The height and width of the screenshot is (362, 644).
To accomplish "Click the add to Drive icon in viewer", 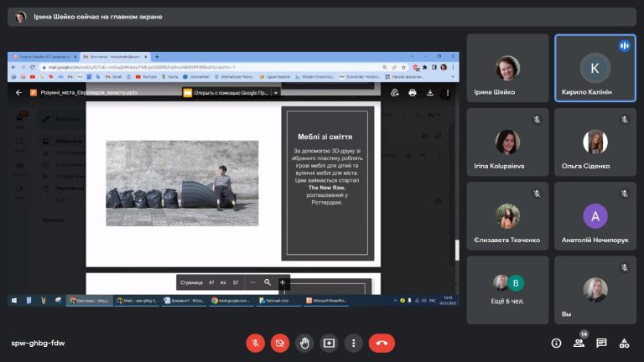I will coord(395,93).
